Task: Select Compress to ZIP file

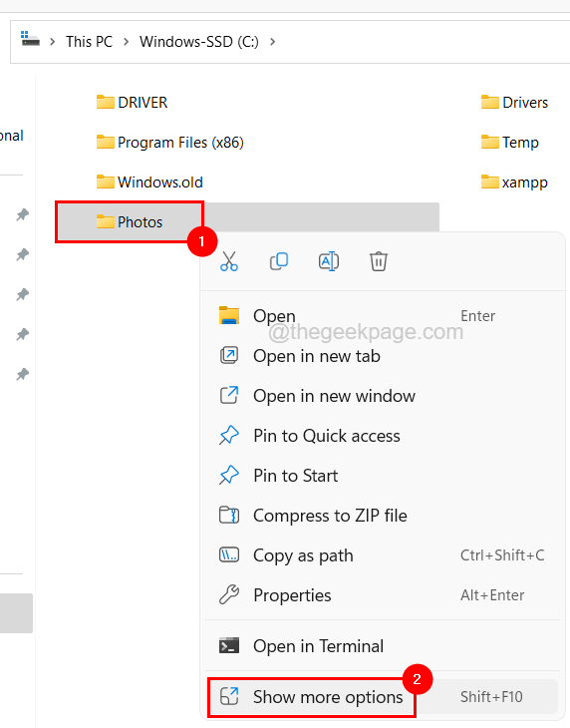Action: point(381,516)
